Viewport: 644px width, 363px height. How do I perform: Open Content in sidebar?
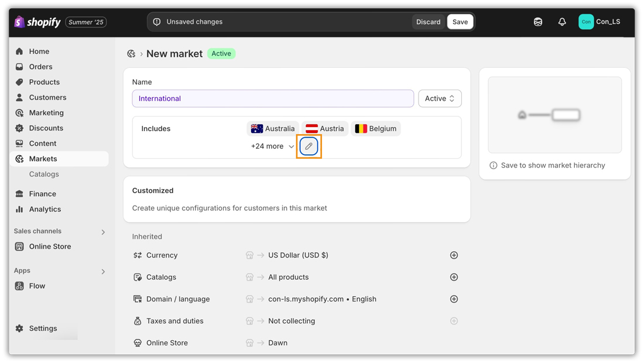point(59,143)
